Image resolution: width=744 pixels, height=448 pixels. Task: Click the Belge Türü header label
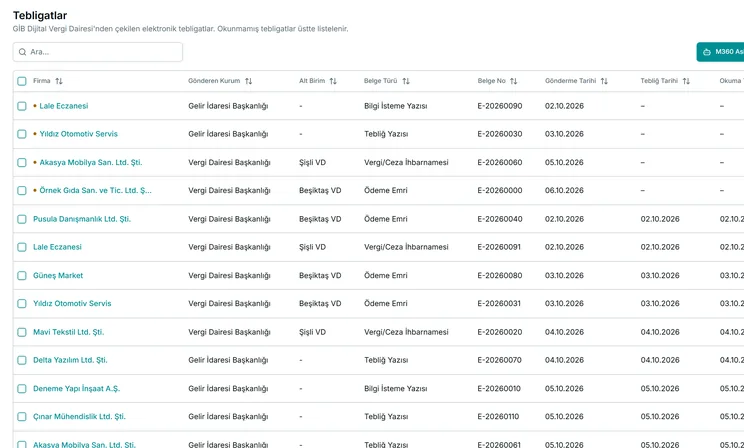[x=381, y=81]
